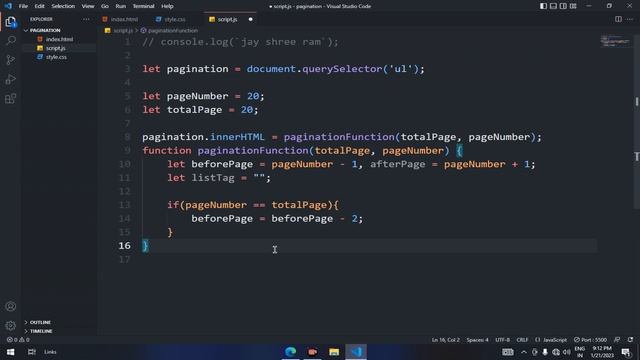Close script.js tab via unsaved dot
This screenshot has width=640, height=360.
pyautogui.click(x=251, y=19)
